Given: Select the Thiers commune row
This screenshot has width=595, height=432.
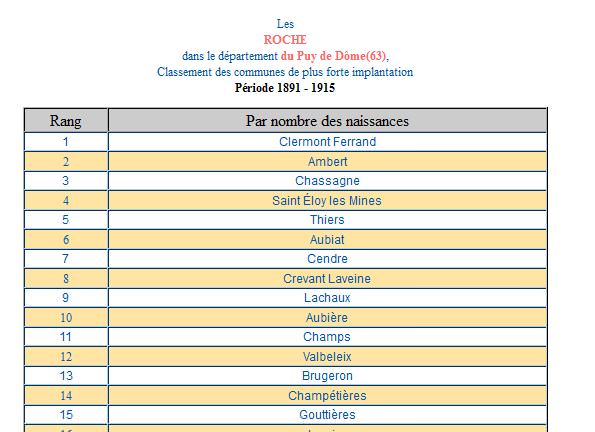Looking at the screenshot, I should pyautogui.click(x=327, y=220).
